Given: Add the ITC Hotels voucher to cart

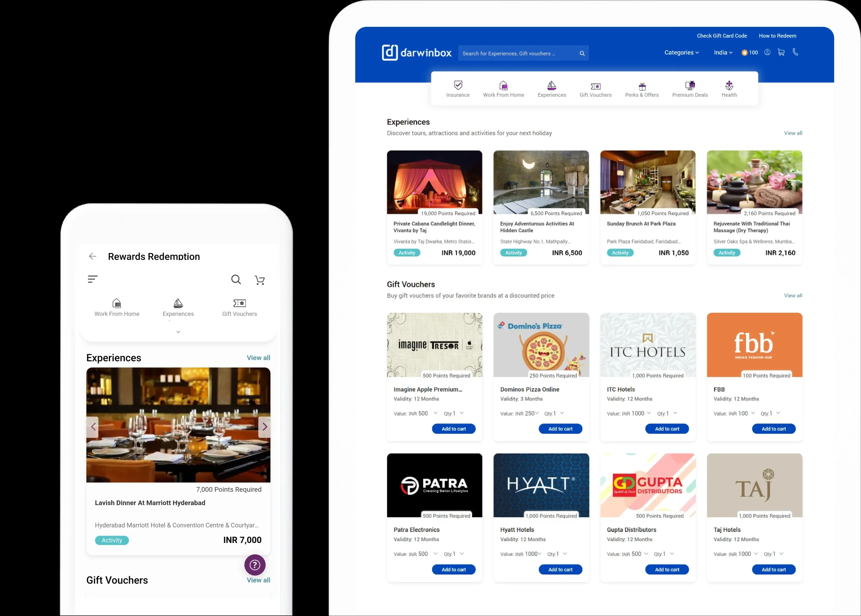Looking at the screenshot, I should tap(667, 429).
